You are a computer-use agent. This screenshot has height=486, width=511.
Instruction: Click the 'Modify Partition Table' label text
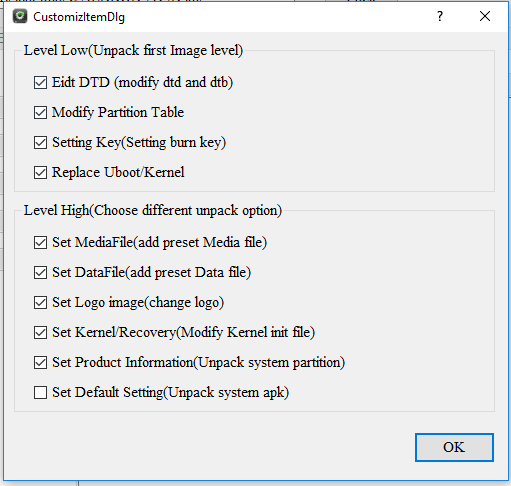[118, 112]
